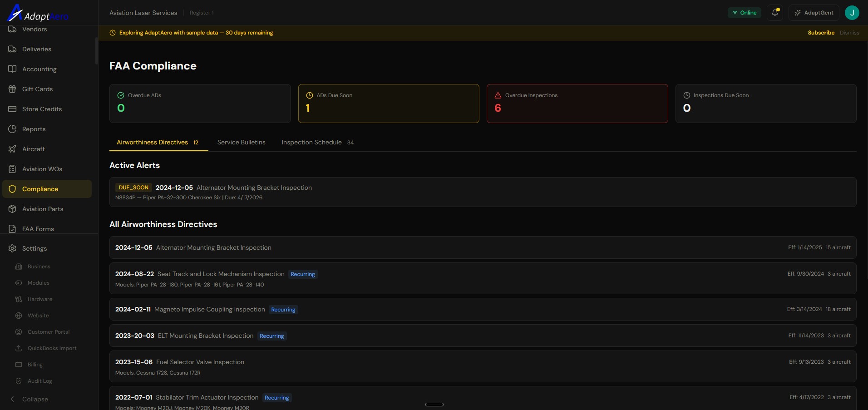Image resolution: width=868 pixels, height=410 pixels.
Task: Click the Overdue Inspections card
Action: click(577, 104)
